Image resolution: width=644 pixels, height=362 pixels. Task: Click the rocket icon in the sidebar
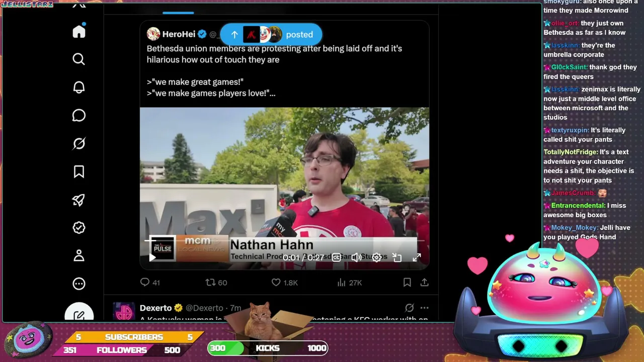point(79,200)
